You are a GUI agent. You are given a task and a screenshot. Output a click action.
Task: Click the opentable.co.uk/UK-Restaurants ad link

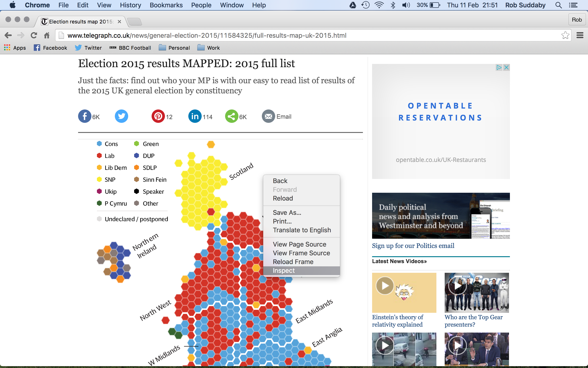441,160
